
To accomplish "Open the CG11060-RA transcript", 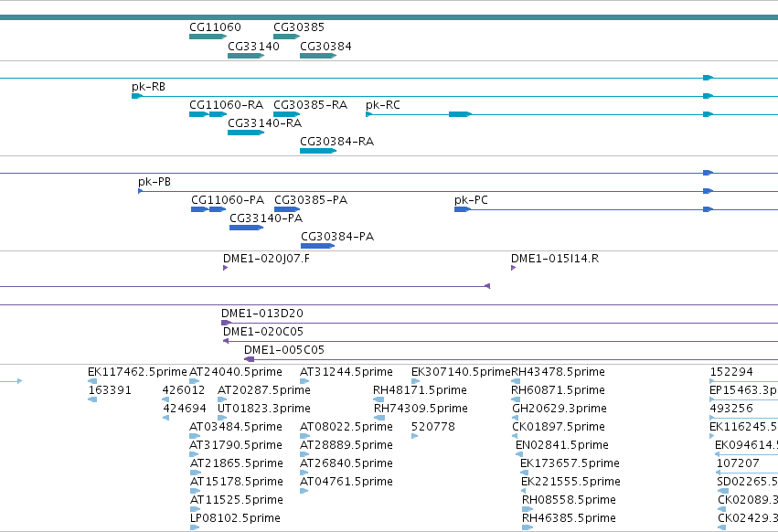I will [x=208, y=114].
